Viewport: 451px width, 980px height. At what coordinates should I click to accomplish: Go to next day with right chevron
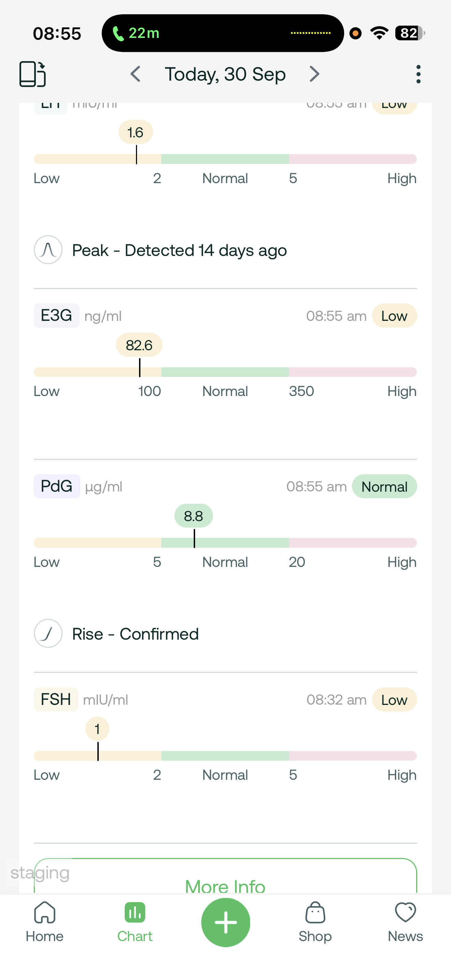314,74
